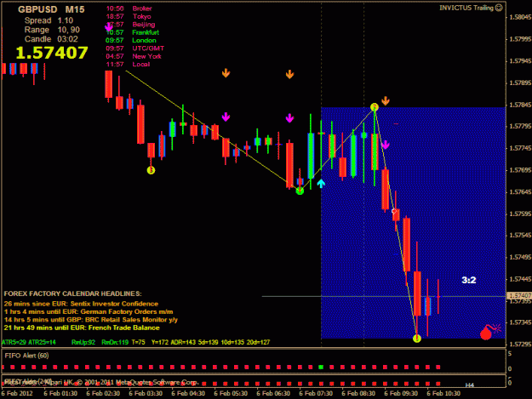Click the magenta arrow inside the blue zone
Screen dimensions: 532x399
coord(386,145)
